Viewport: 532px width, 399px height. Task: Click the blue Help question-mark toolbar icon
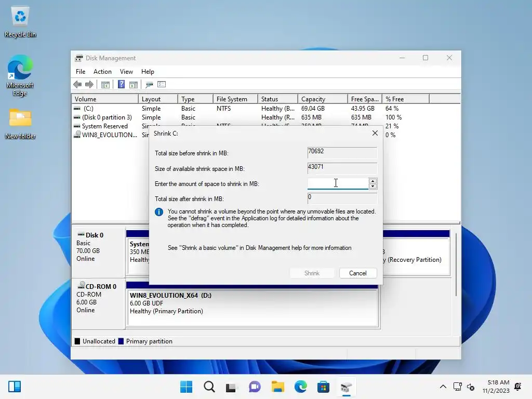tap(121, 84)
